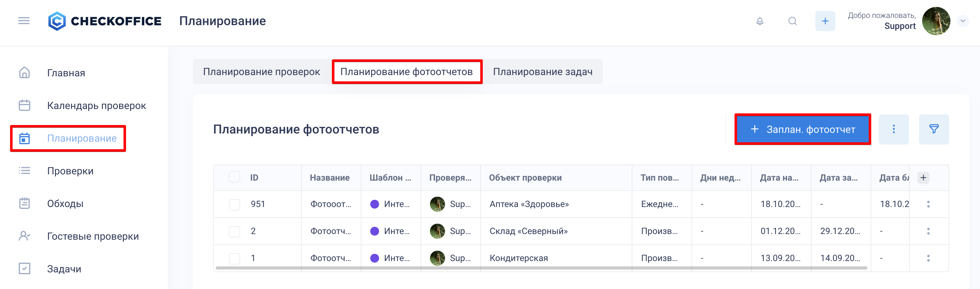
Task: Expand the user profile dropdown chevron
Action: tap(962, 21)
